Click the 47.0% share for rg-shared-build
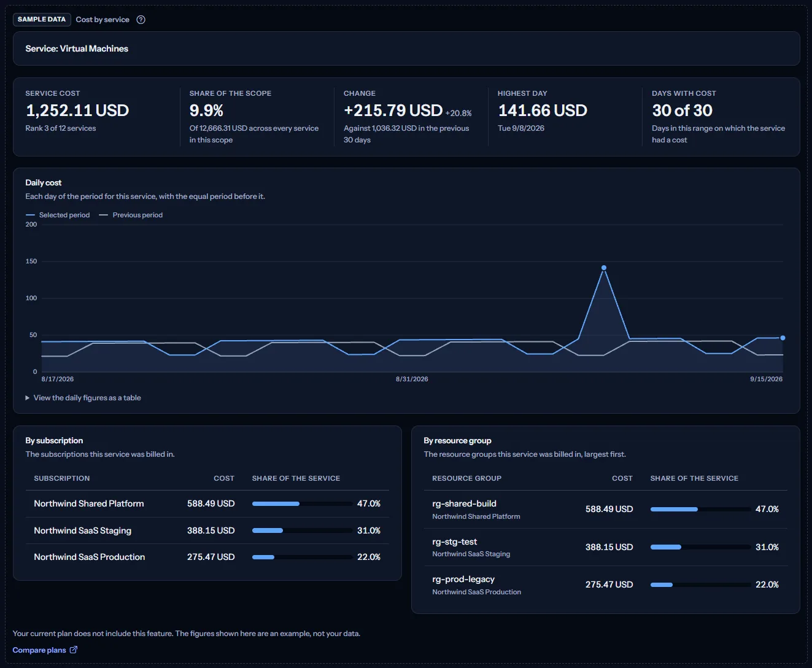This screenshot has height=668, width=812. coord(767,509)
